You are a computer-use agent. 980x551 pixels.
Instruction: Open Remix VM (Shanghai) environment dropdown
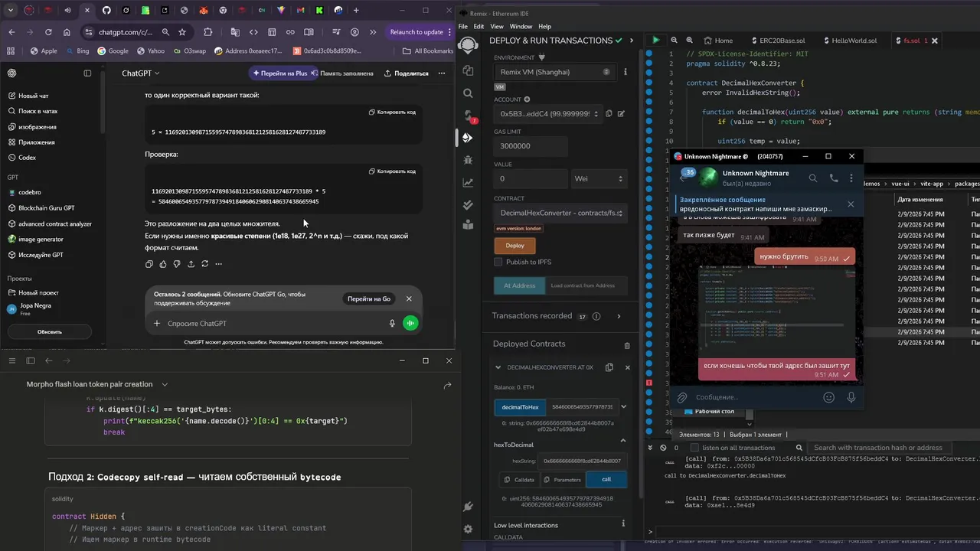[555, 72]
